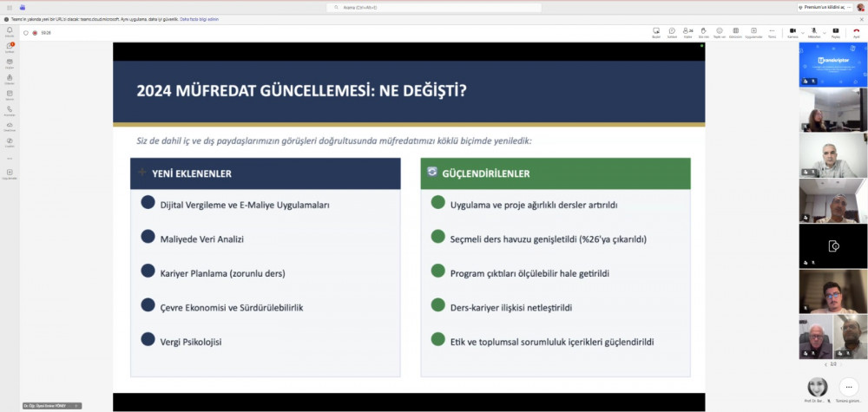Change layout with the Görünüm icon

[735, 32]
